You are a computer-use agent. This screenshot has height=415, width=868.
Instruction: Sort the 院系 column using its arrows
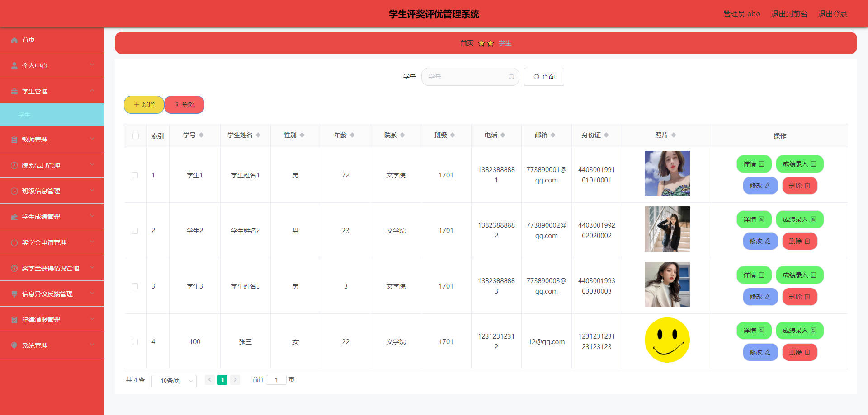coord(402,135)
